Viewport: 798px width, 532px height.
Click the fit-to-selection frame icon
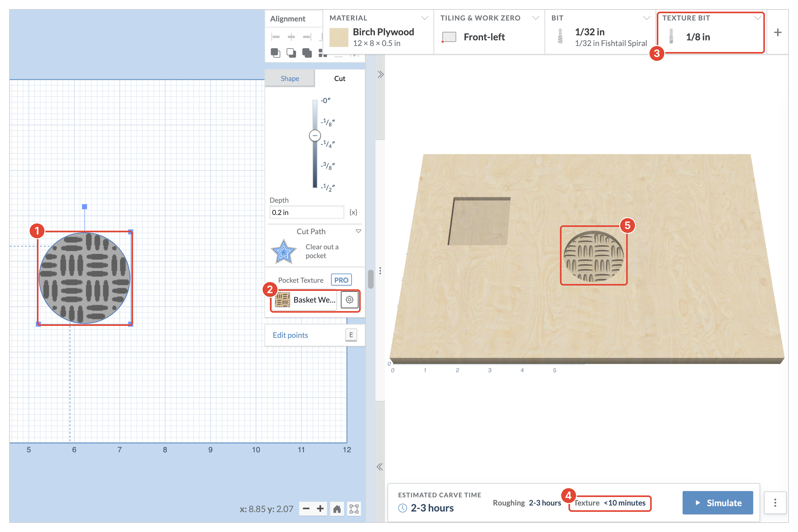(x=354, y=509)
